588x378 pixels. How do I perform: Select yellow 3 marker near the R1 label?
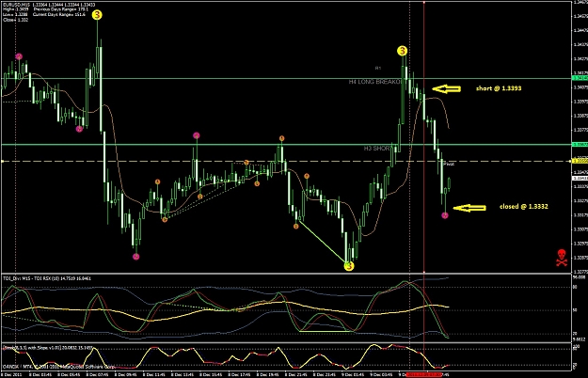click(x=402, y=51)
